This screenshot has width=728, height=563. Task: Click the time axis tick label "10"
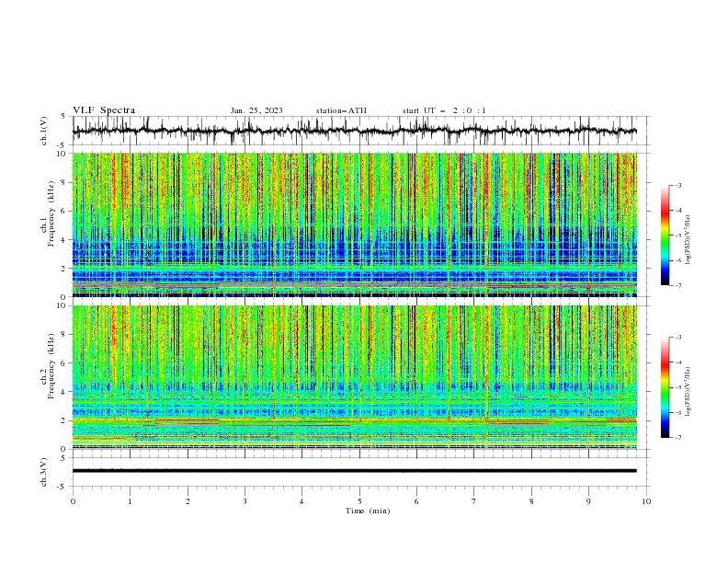point(646,501)
